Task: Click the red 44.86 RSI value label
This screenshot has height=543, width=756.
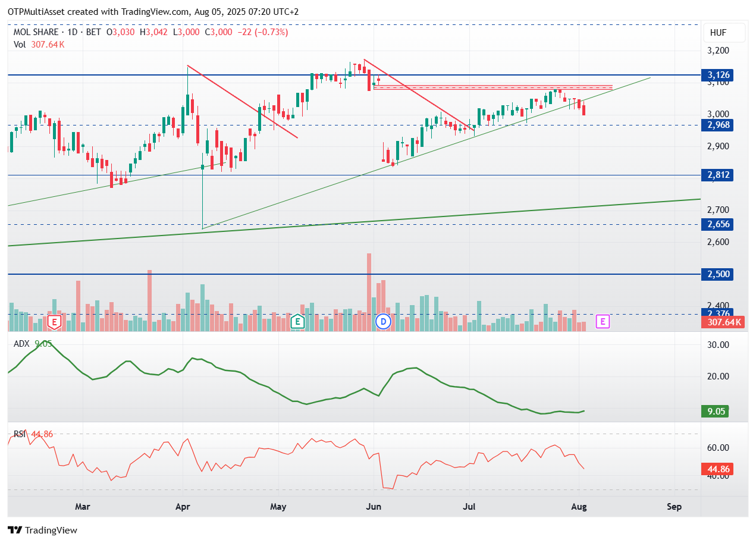Action: click(x=716, y=469)
